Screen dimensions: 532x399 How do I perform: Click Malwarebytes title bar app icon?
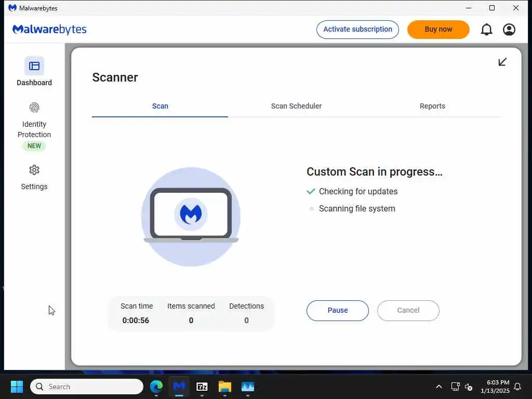[12, 8]
